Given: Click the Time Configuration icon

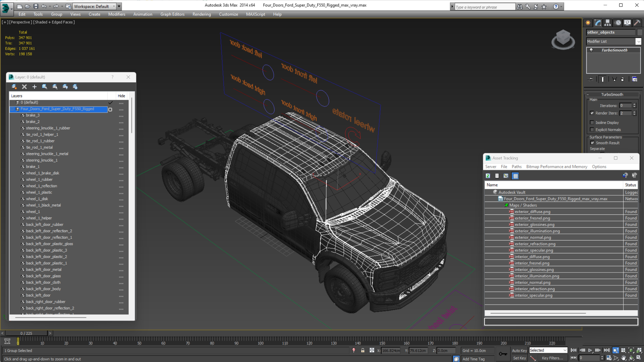Looking at the screenshot, I should [x=609, y=358].
